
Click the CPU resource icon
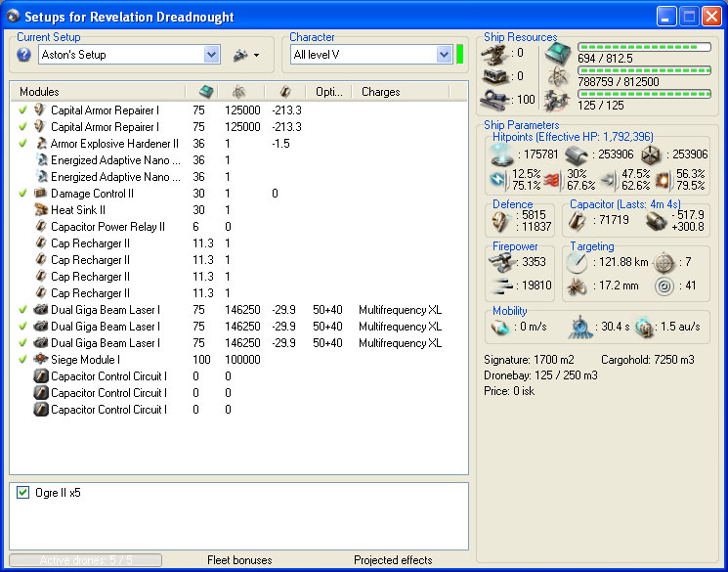point(557,53)
